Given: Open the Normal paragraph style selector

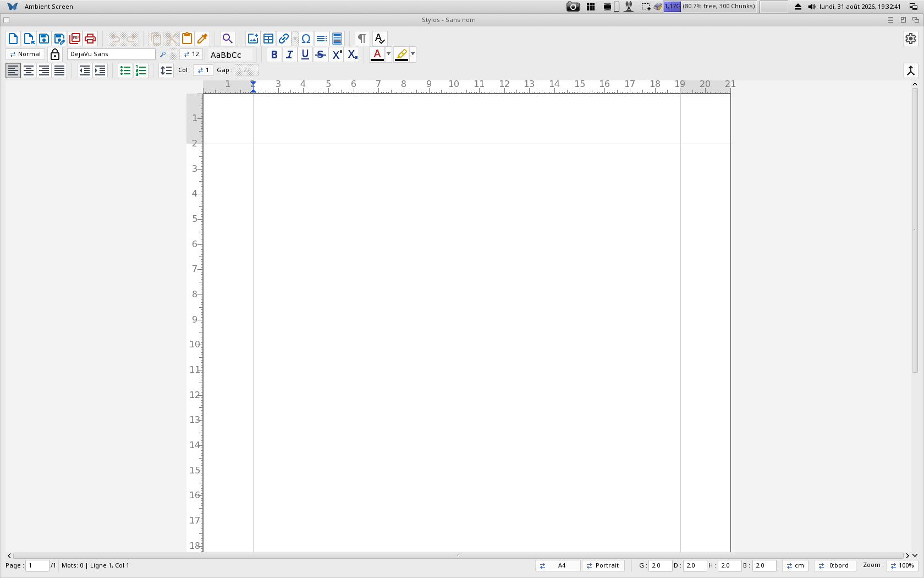Looking at the screenshot, I should [25, 54].
